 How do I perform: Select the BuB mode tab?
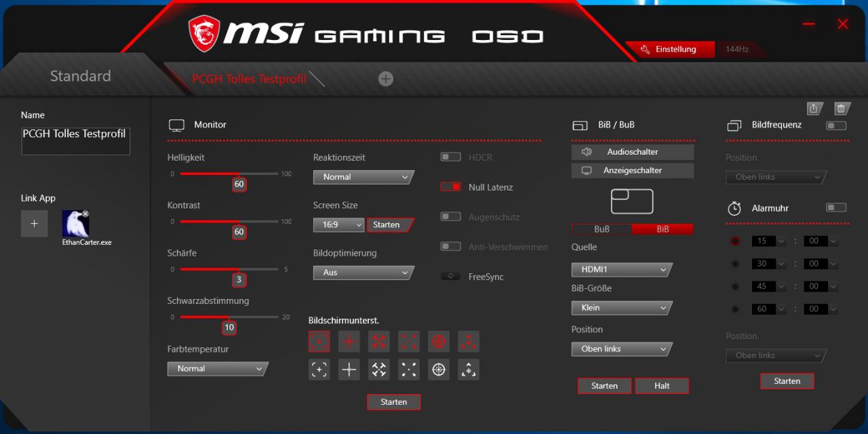click(x=601, y=229)
